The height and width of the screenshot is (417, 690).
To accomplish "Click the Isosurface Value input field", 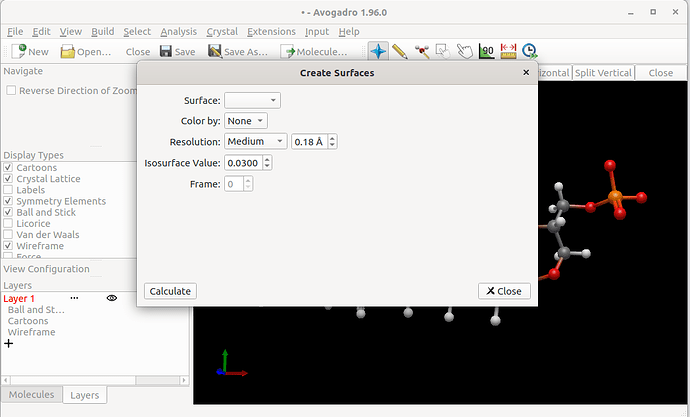I will 243,163.
